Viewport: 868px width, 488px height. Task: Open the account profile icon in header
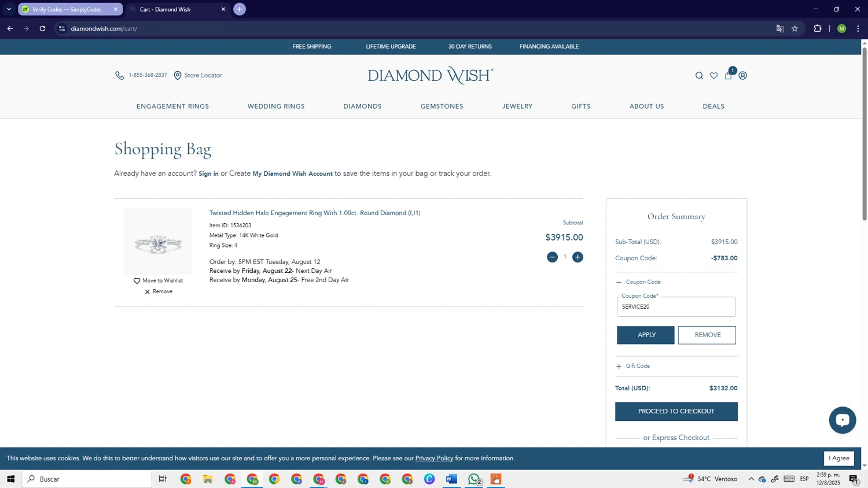pyautogui.click(x=743, y=76)
